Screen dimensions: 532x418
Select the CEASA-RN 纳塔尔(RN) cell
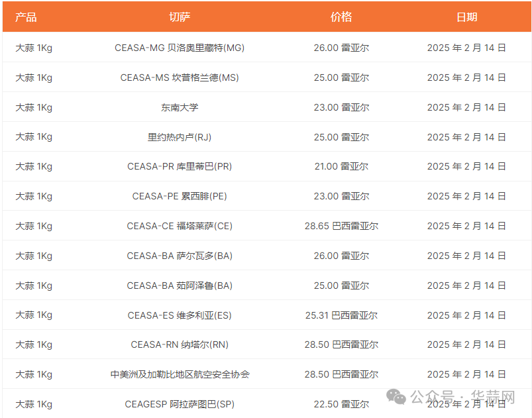coord(180,344)
